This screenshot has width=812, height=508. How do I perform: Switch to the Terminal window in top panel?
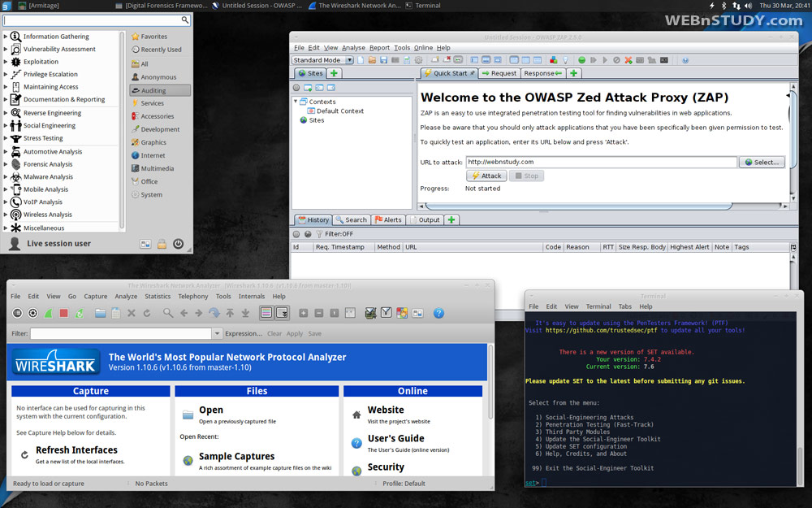423,6
